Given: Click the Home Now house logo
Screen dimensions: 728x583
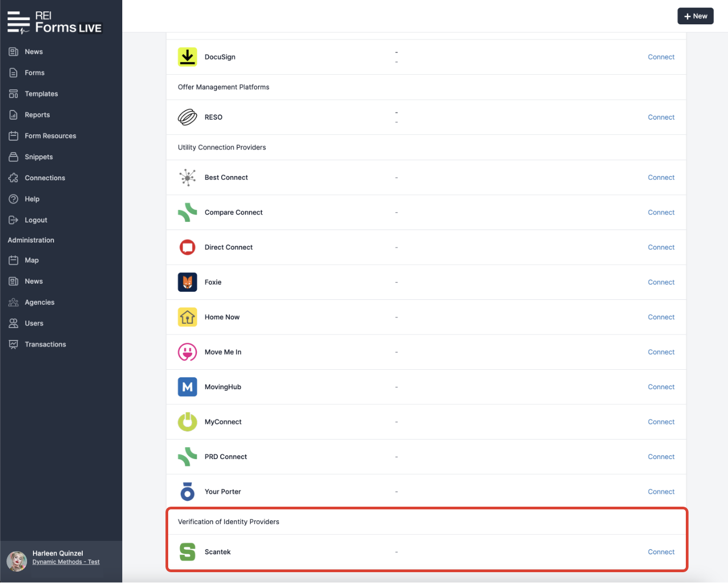Looking at the screenshot, I should click(188, 317).
